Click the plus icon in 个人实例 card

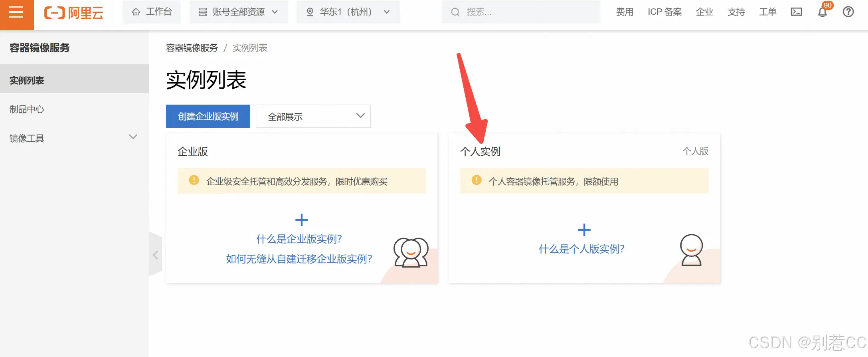(x=584, y=230)
